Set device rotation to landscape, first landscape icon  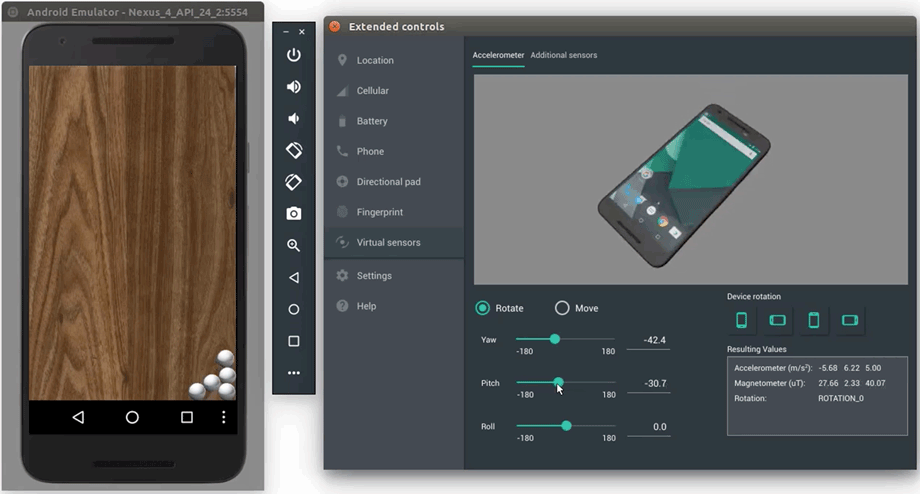coord(777,320)
